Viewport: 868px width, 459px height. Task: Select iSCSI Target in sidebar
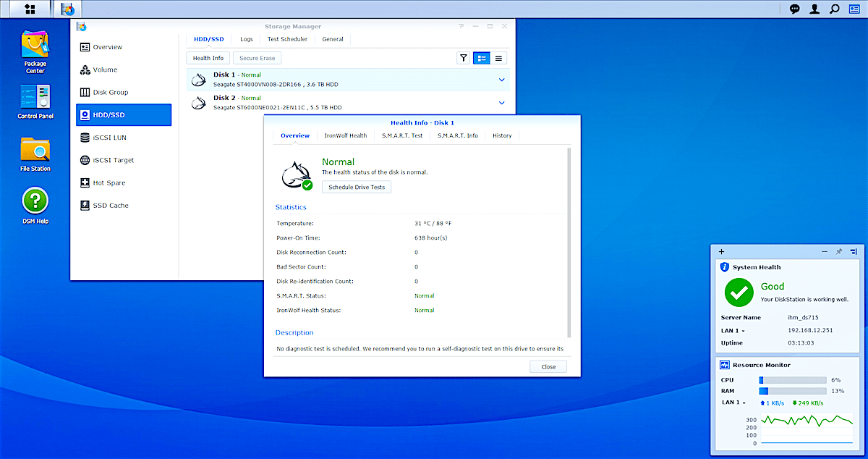tap(124, 160)
